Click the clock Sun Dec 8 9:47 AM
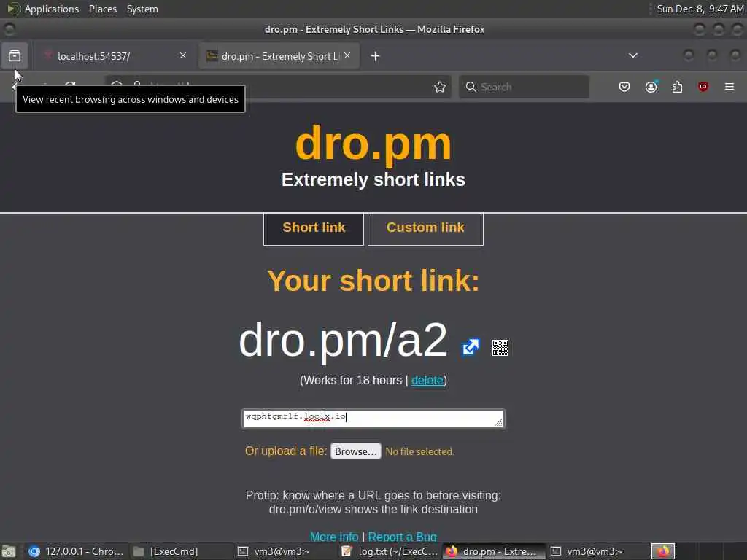Screen dimensions: 747x560 pos(700,9)
